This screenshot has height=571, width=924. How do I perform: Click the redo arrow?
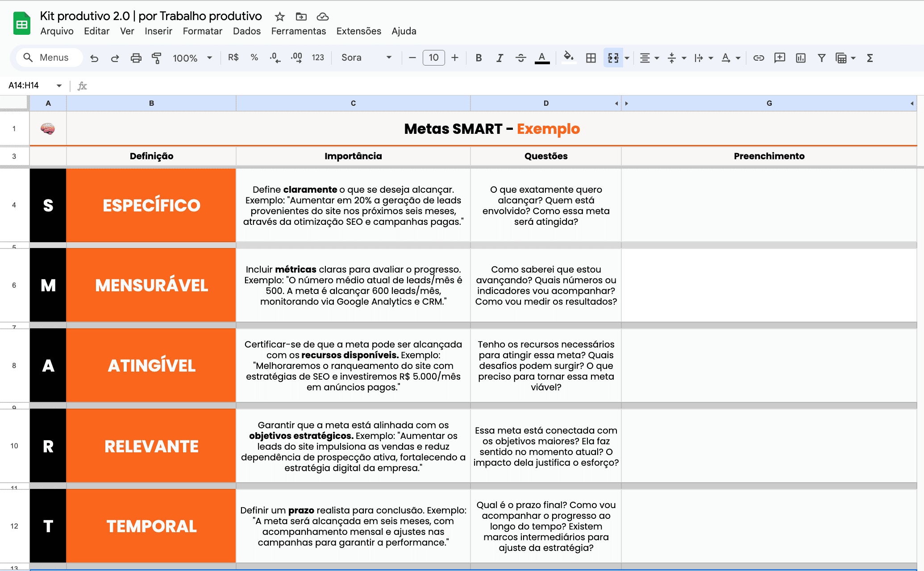(115, 58)
